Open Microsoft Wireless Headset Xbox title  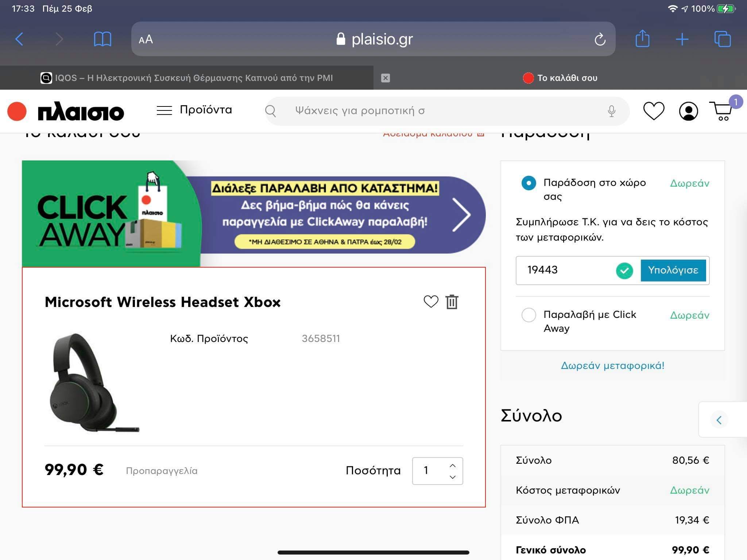pyautogui.click(x=163, y=302)
